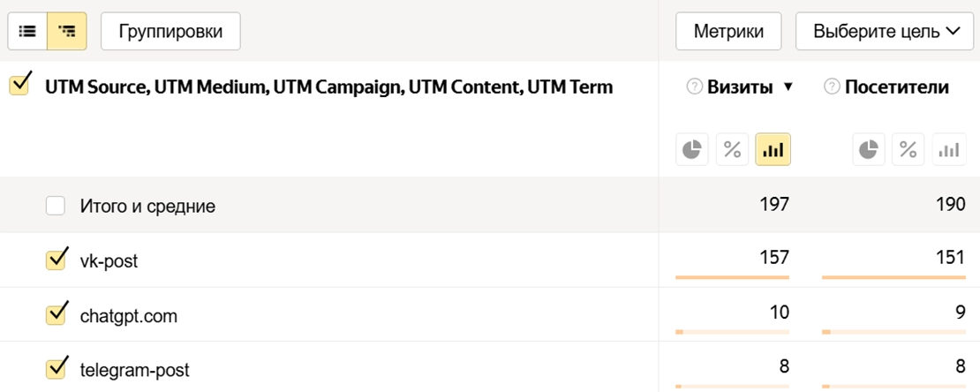Show percentage view for Визиты column
The width and height of the screenshot is (980, 392).
[732, 150]
